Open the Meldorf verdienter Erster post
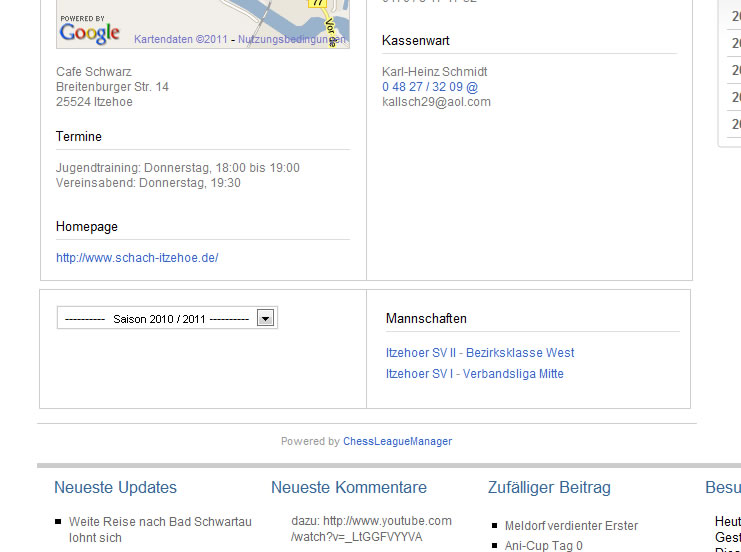Image resolution: width=741 pixels, height=552 pixels. pyautogui.click(x=571, y=526)
